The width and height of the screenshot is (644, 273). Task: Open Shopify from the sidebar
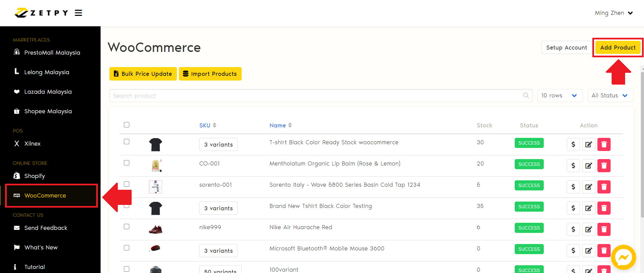click(x=34, y=176)
